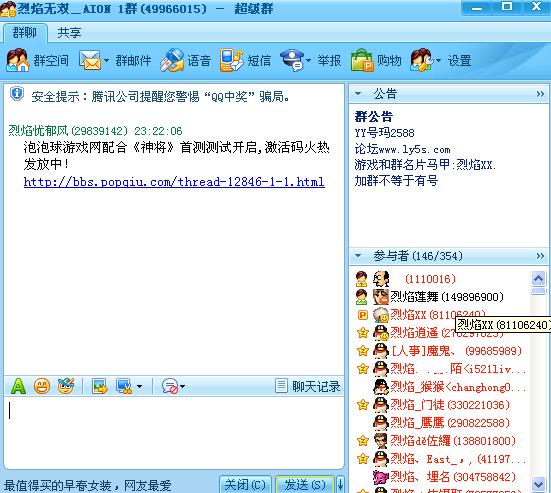Select member [人事]魔鬼、 (99685989)
The height and width of the screenshot is (493, 551).
coord(441,351)
